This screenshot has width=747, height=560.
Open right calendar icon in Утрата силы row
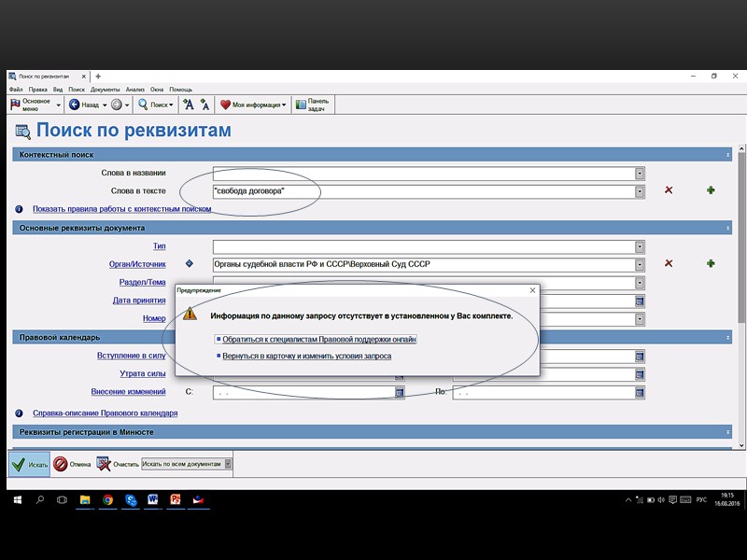[x=640, y=375]
